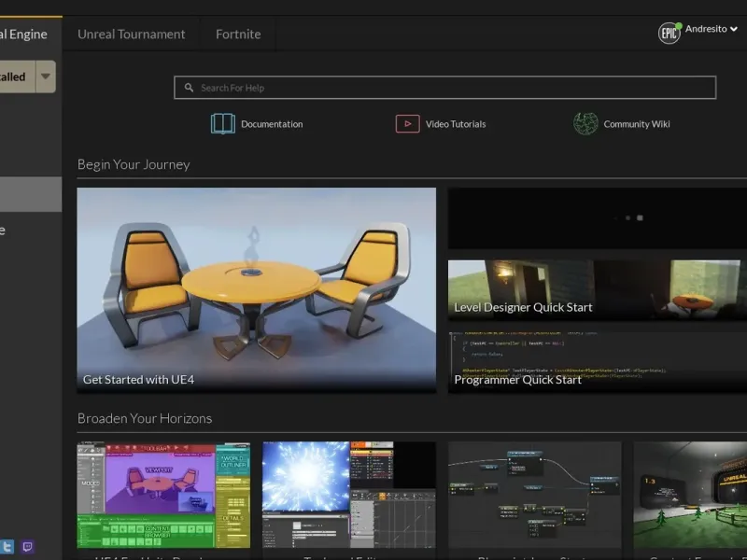Click the Epic Games logo icon
Viewport: 747px width, 560px height.
669,33
